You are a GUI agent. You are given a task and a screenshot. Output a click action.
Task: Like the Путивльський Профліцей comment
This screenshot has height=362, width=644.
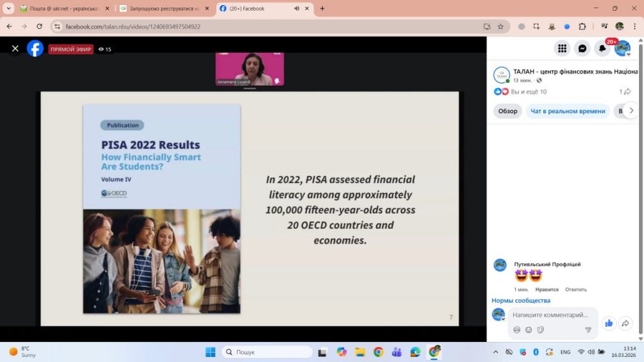click(547, 289)
